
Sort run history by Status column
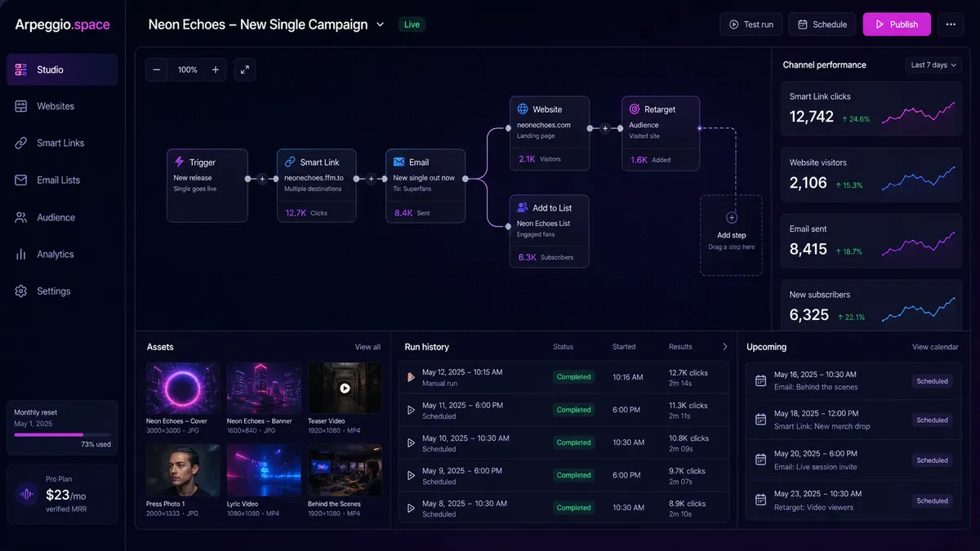(563, 347)
